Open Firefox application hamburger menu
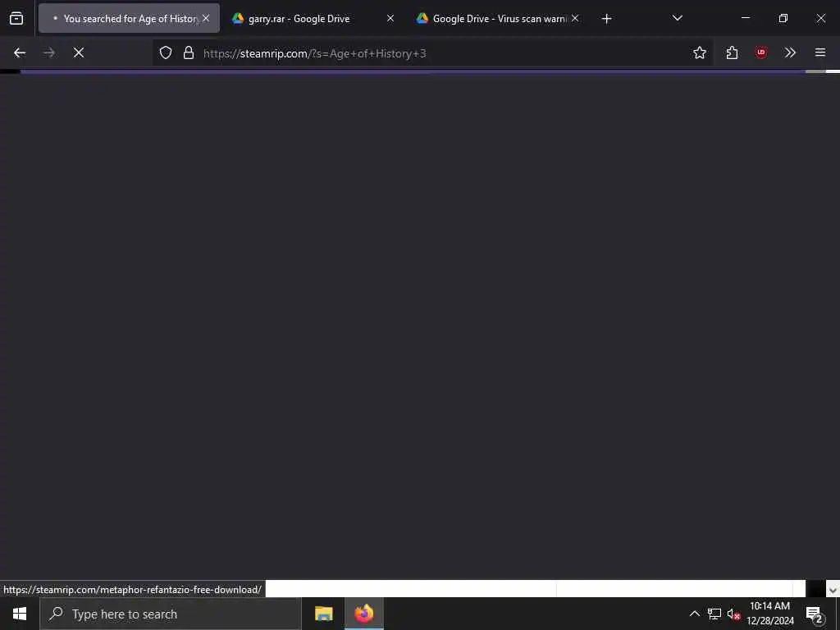The width and height of the screenshot is (840, 630). click(820, 52)
